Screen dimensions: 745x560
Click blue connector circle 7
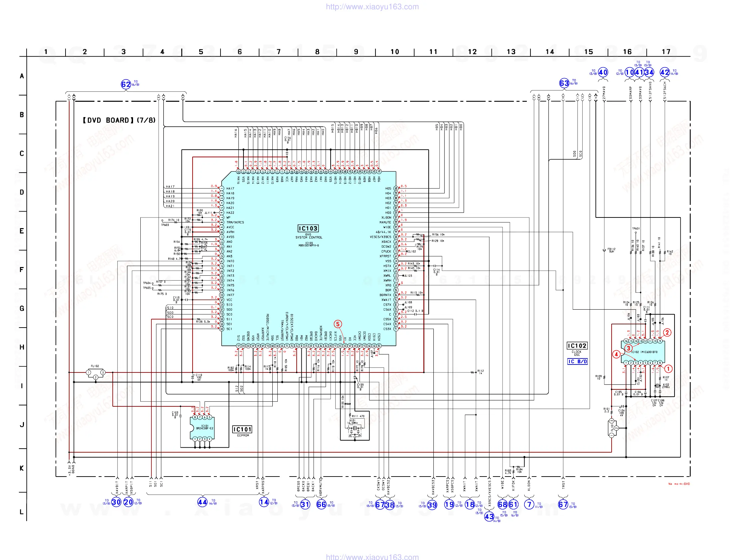pyautogui.click(x=529, y=504)
